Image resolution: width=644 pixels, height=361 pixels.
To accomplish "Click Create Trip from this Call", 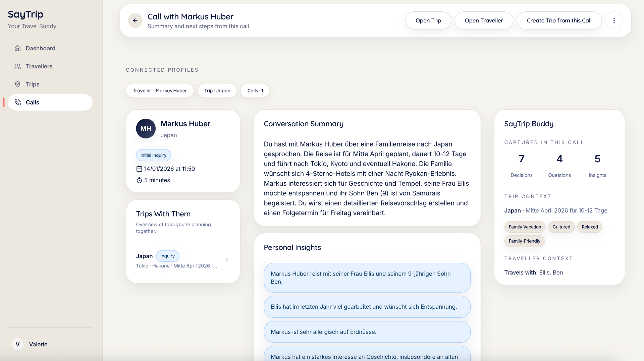I will click(559, 20).
